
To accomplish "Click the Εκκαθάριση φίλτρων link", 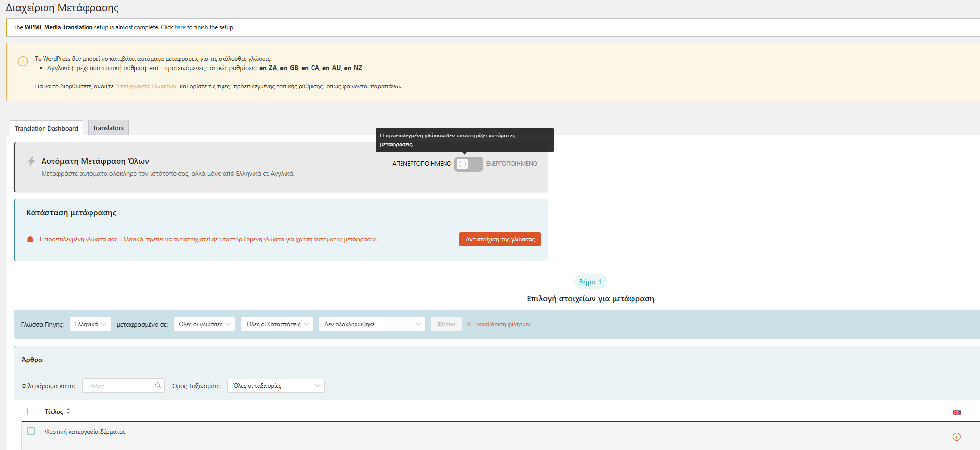I will [x=502, y=324].
